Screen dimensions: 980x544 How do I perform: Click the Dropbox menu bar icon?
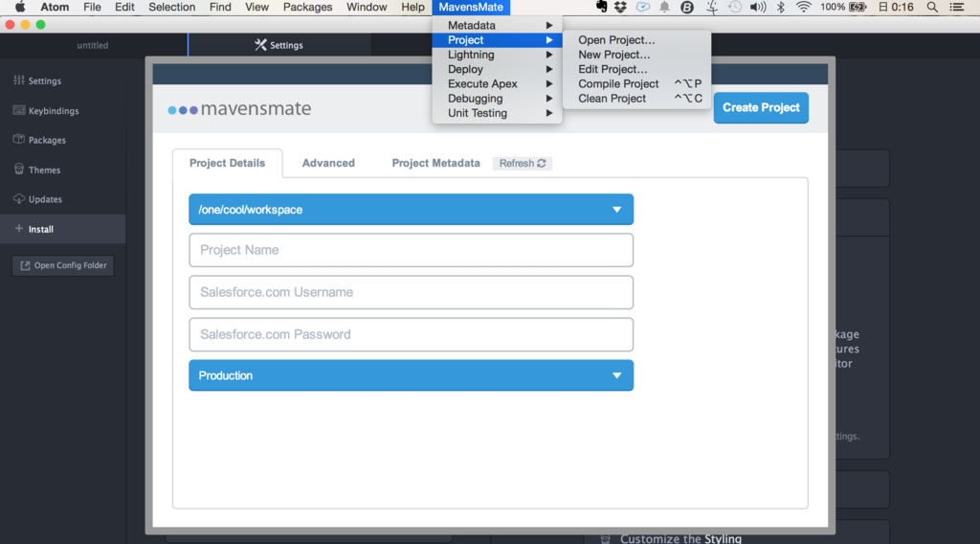[x=620, y=7]
